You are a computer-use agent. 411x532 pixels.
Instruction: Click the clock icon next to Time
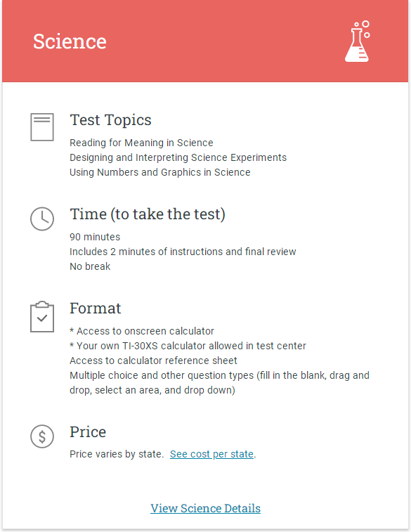pyautogui.click(x=42, y=219)
